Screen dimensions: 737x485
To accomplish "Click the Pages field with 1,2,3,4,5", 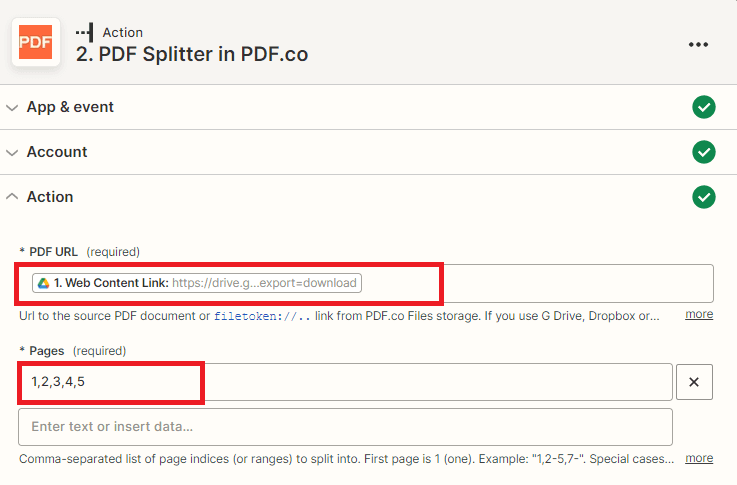I will coord(345,382).
